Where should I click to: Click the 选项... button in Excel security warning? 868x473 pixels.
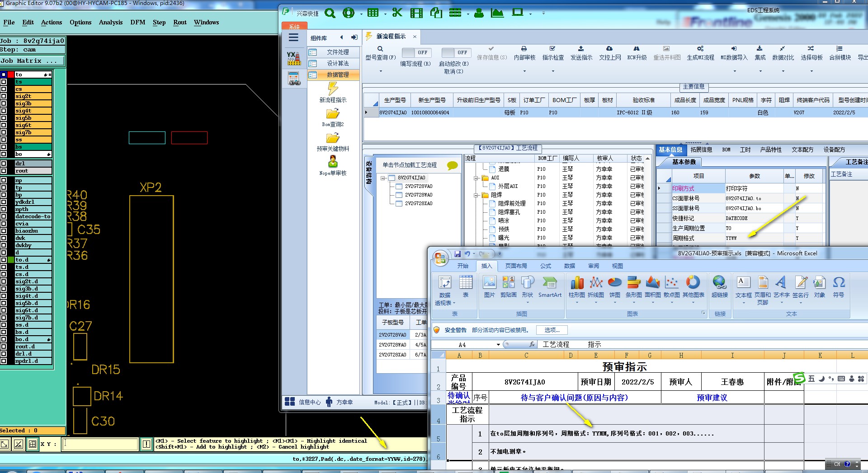[552, 330]
